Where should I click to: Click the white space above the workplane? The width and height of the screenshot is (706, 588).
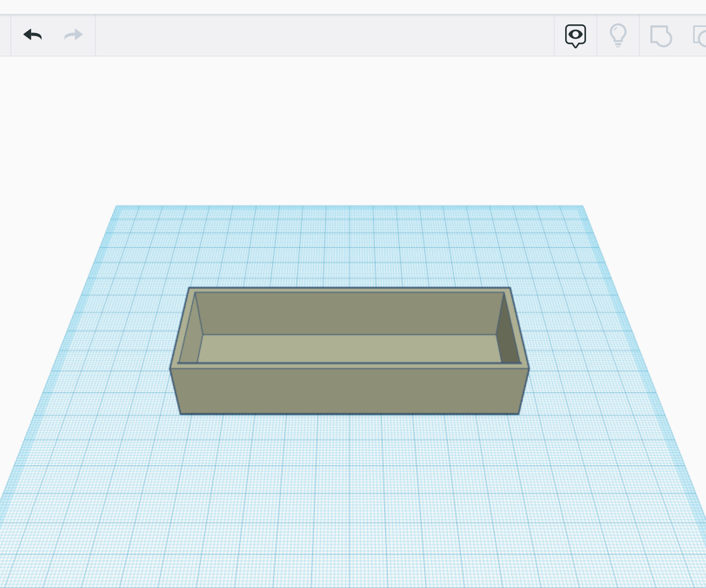tap(348, 130)
